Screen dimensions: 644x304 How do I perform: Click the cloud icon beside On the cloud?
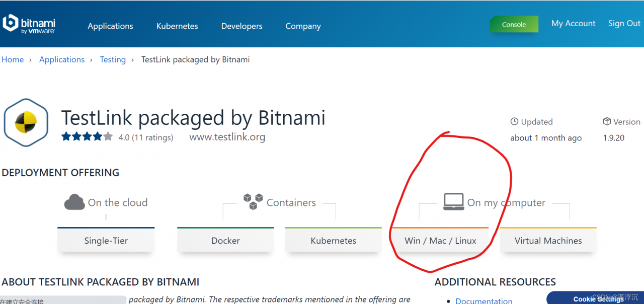point(74,202)
